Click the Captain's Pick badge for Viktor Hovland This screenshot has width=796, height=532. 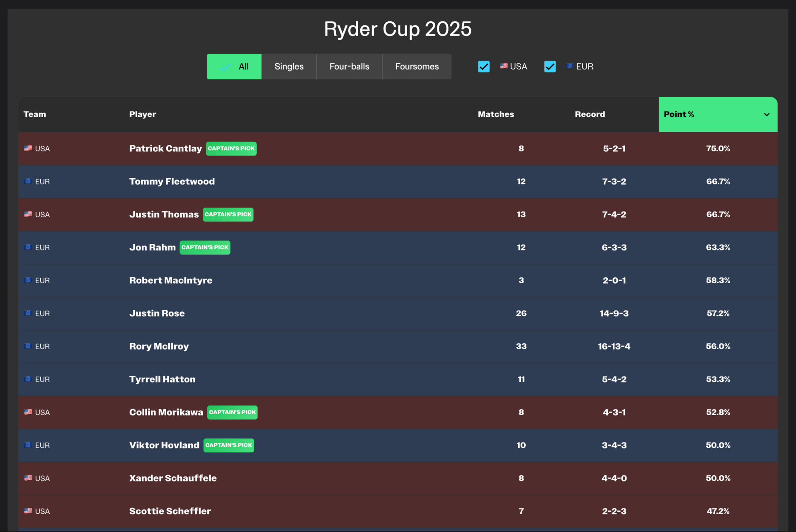tap(228, 445)
